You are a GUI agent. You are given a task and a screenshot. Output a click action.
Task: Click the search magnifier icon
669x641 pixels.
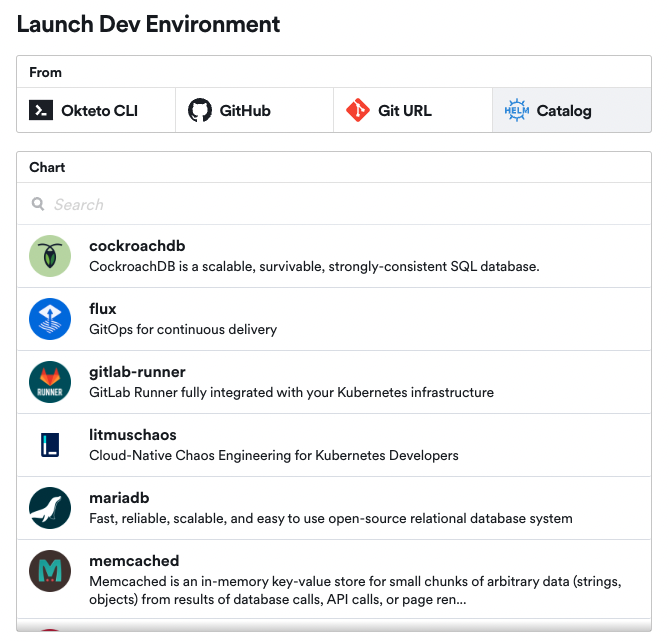pyautogui.click(x=38, y=204)
